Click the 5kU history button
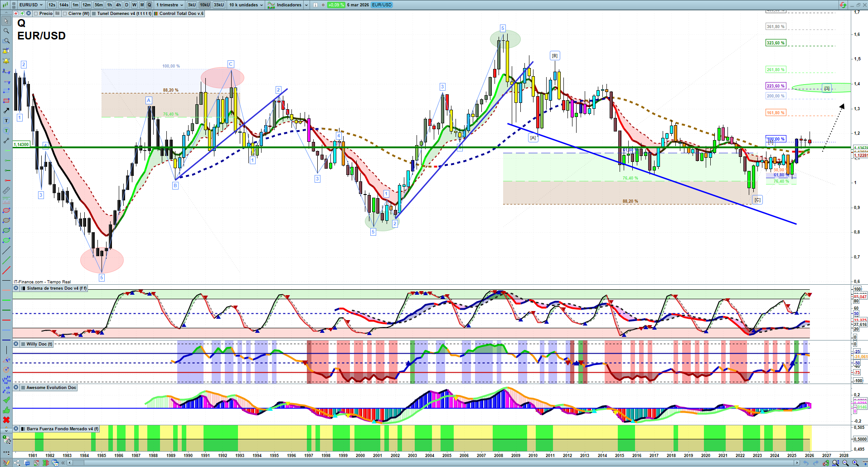Screen dimensions: 868x467 (192, 5)
